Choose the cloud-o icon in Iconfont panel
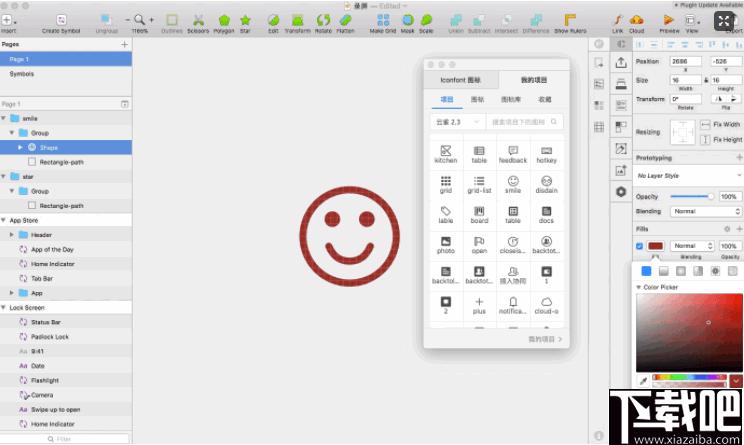 [x=546, y=305]
